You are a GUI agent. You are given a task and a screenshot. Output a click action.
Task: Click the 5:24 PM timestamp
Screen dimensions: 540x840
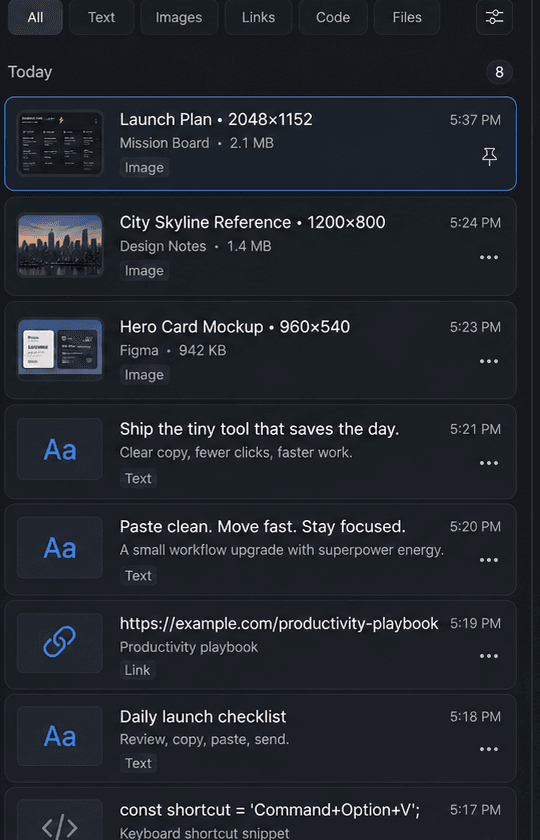(x=475, y=223)
